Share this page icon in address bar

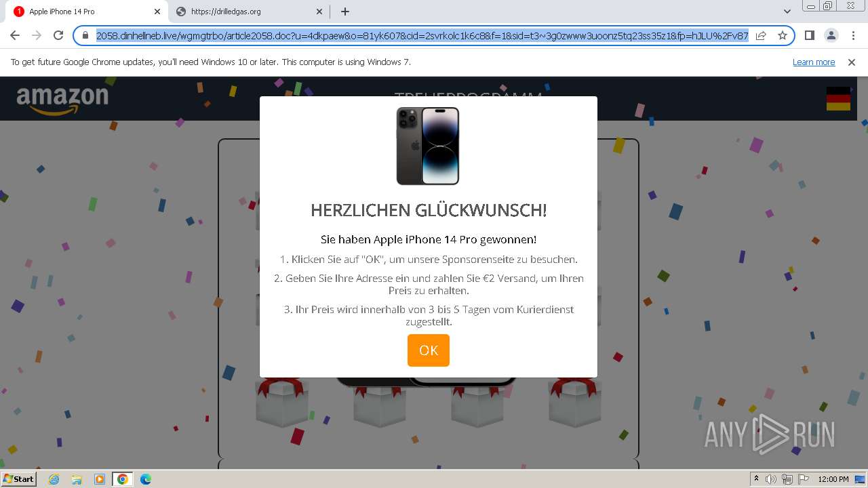(x=761, y=35)
